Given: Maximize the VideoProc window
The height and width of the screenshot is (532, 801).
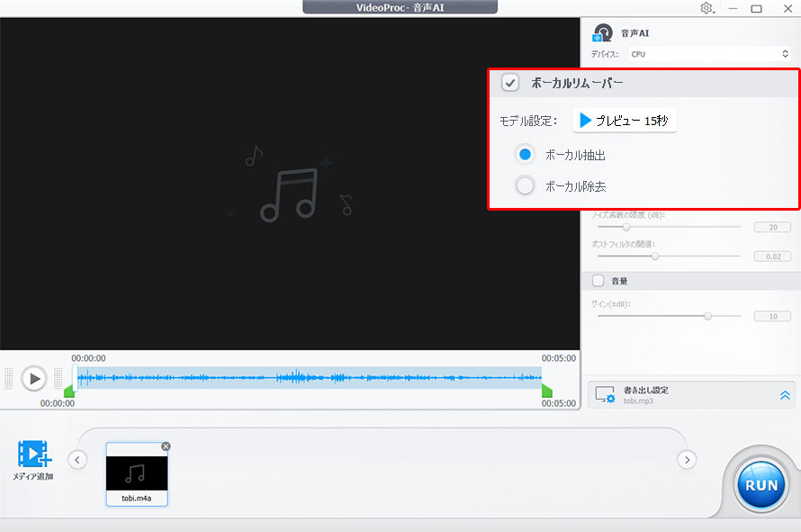Looking at the screenshot, I should pyautogui.click(x=757, y=9).
